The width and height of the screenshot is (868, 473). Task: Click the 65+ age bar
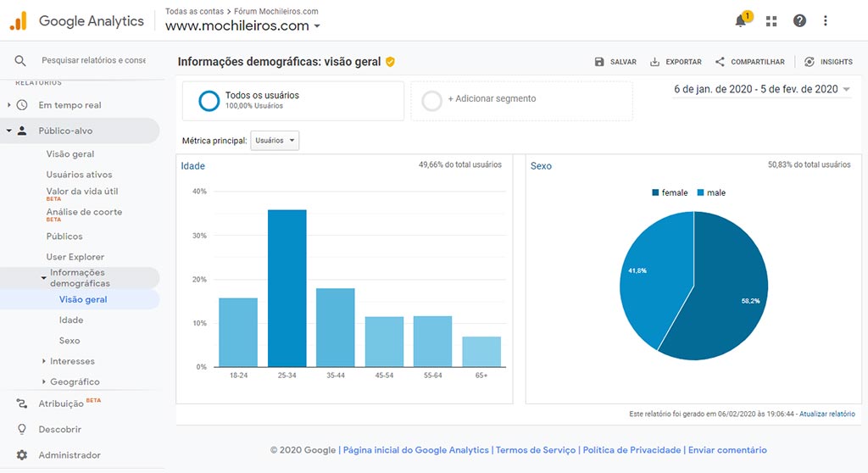point(481,352)
